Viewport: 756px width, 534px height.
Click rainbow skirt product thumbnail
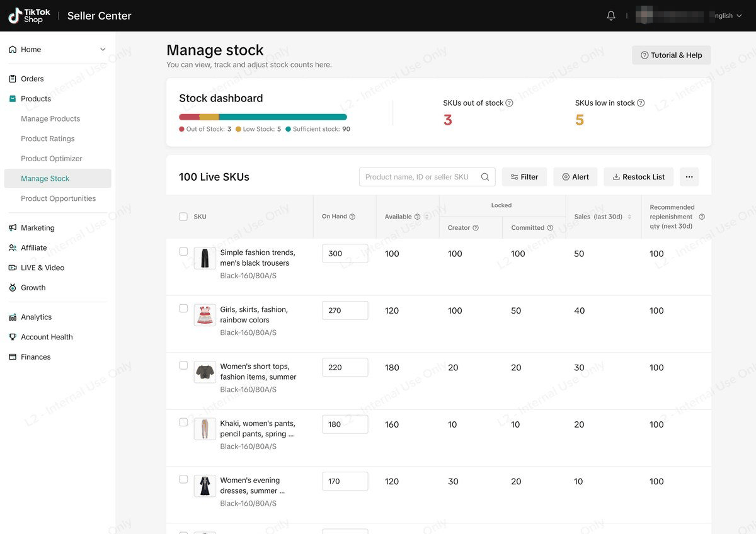pyautogui.click(x=205, y=315)
